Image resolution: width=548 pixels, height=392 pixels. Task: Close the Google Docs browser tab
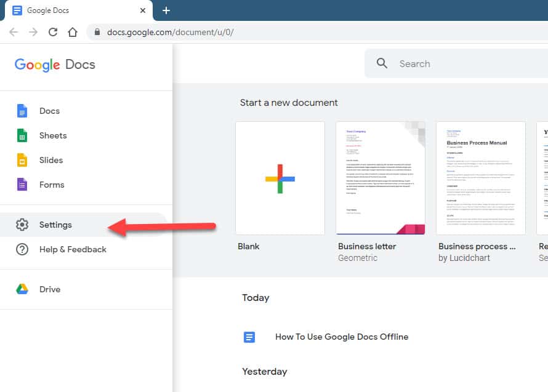point(143,10)
